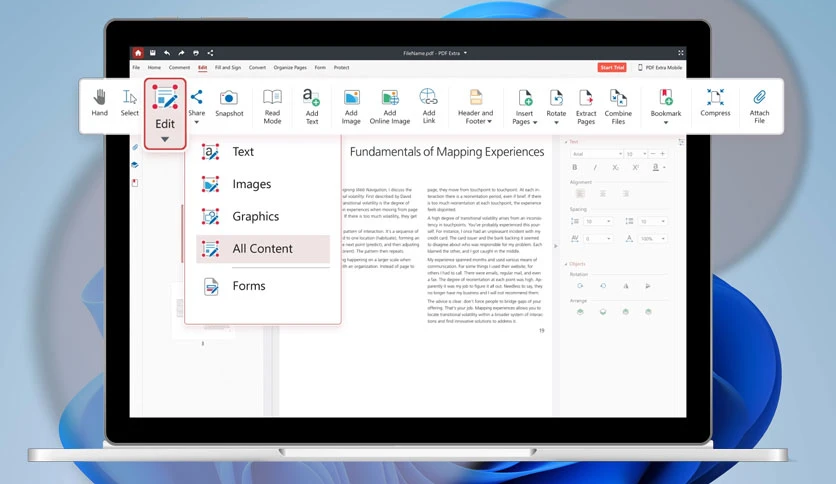The width and height of the screenshot is (836, 484).
Task: Select All Content in the Edit menu
Action: point(263,248)
